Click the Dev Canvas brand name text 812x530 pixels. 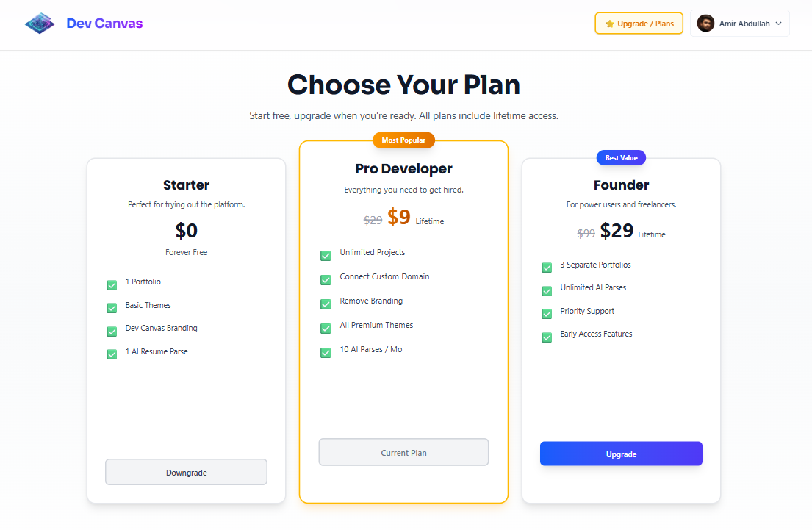coord(105,23)
